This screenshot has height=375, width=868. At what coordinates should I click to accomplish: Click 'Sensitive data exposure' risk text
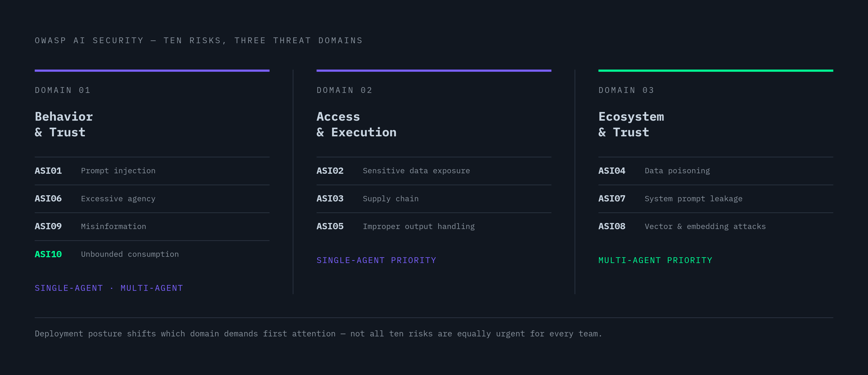tap(416, 171)
